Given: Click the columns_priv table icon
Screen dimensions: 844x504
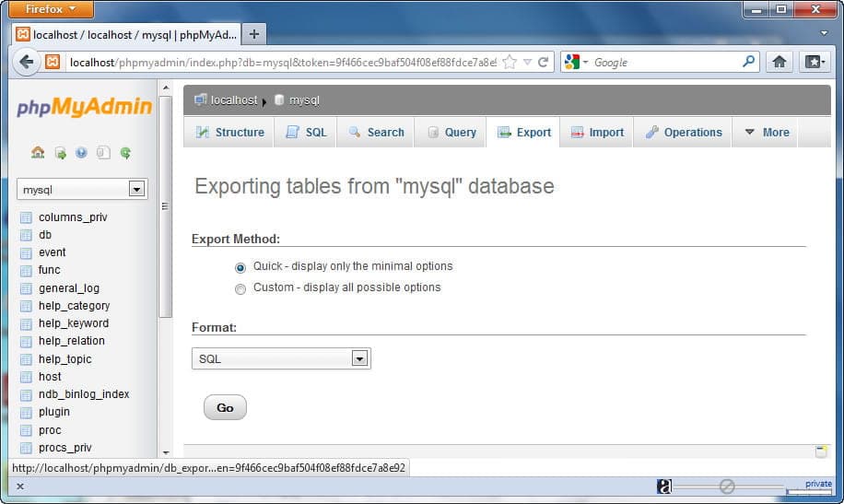Looking at the screenshot, I should pyautogui.click(x=26, y=217).
